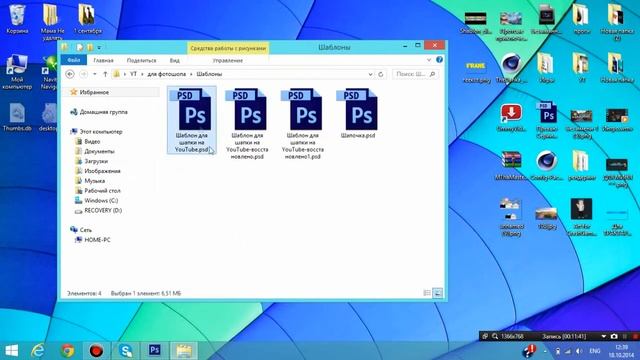Refresh the Шаблоны folder view
The width and height of the screenshot is (640, 360).
click(380, 74)
